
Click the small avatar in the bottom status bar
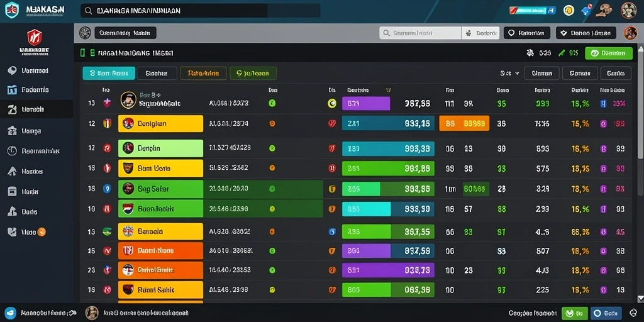tap(92, 313)
